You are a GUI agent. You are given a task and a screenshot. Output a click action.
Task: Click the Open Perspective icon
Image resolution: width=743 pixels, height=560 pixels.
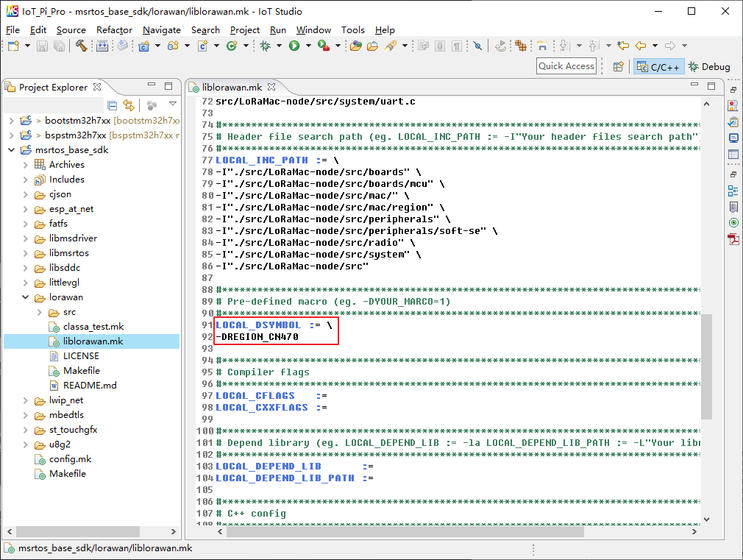coord(619,67)
